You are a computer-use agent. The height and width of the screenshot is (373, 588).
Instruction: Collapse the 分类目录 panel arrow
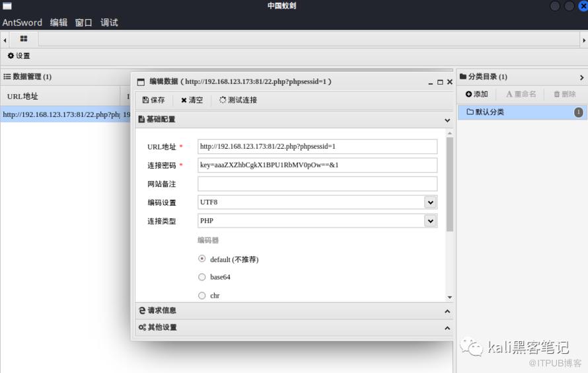coord(581,77)
